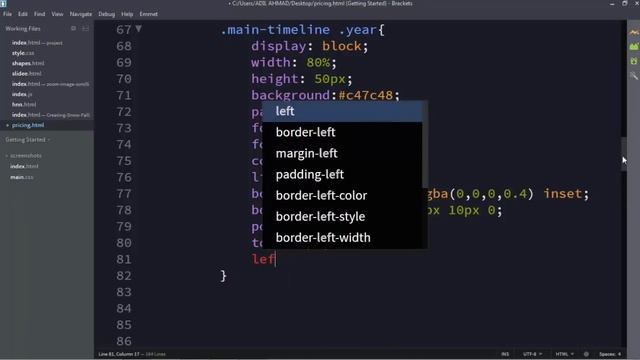The image size is (640, 360).
Task: Open index.html under Getting Started
Action: coord(24,167)
